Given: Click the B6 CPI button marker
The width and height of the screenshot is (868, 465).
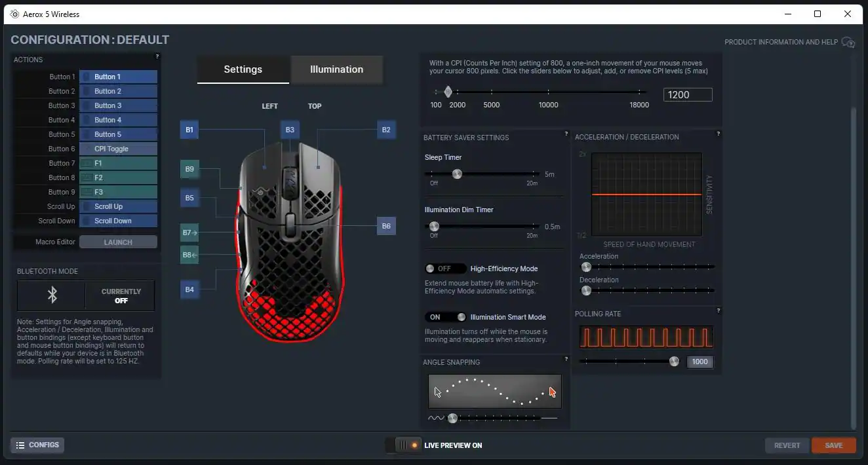Looking at the screenshot, I should click(386, 226).
